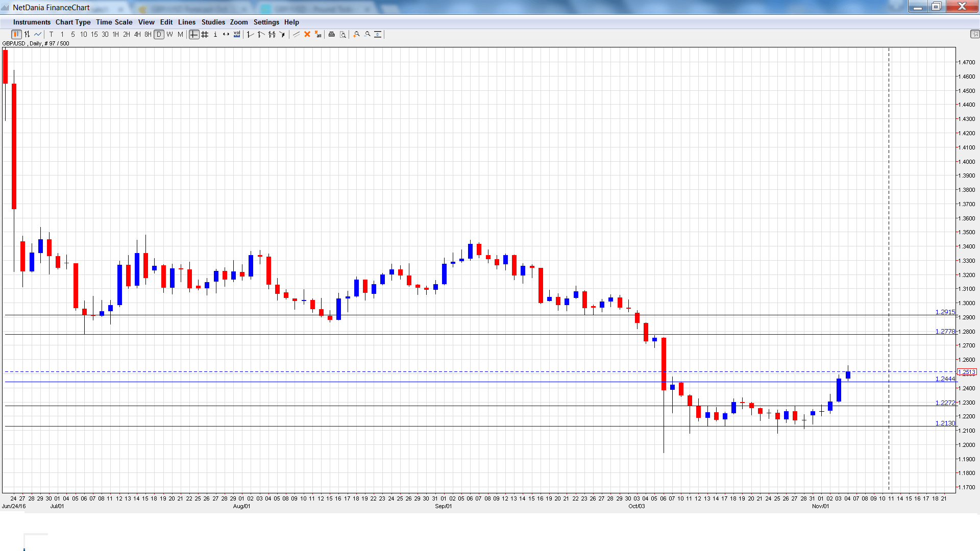Open print preview of the chart
Screen dimensions: 980x551
point(342,34)
